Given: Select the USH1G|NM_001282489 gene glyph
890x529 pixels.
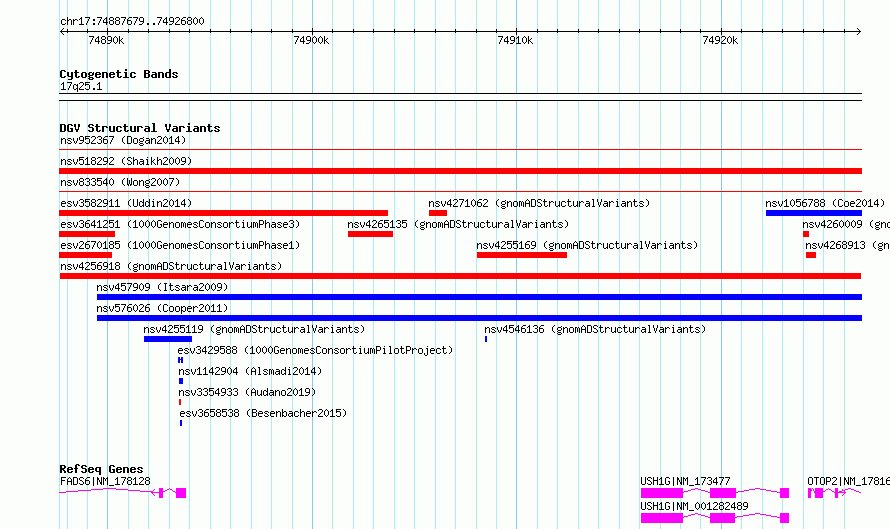Looking at the screenshot, I should [715, 518].
